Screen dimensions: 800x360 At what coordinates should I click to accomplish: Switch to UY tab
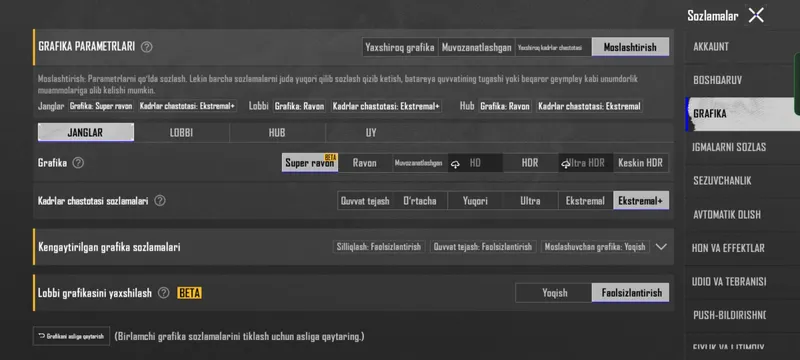pyautogui.click(x=371, y=133)
